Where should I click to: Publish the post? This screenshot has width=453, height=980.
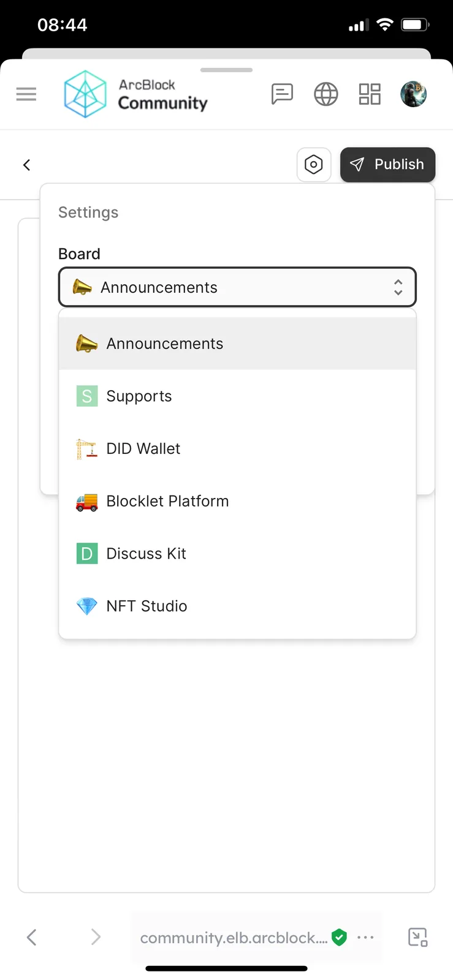387,165
